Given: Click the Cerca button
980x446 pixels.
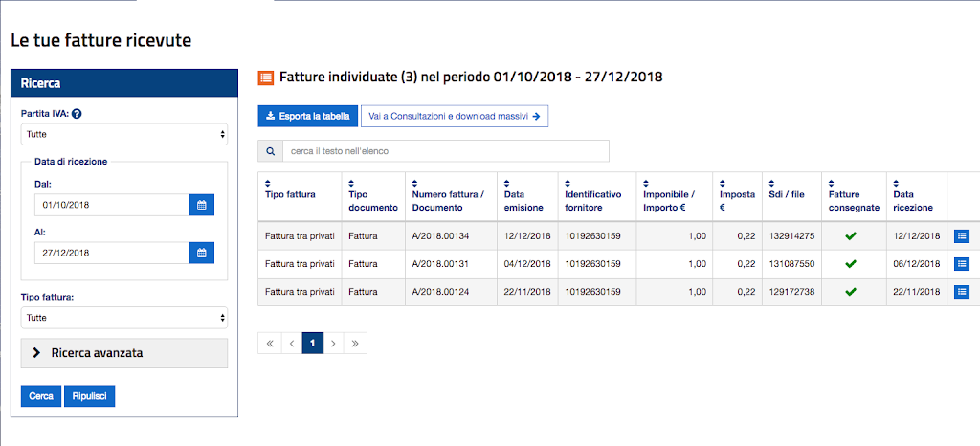Looking at the screenshot, I should 41,396.
